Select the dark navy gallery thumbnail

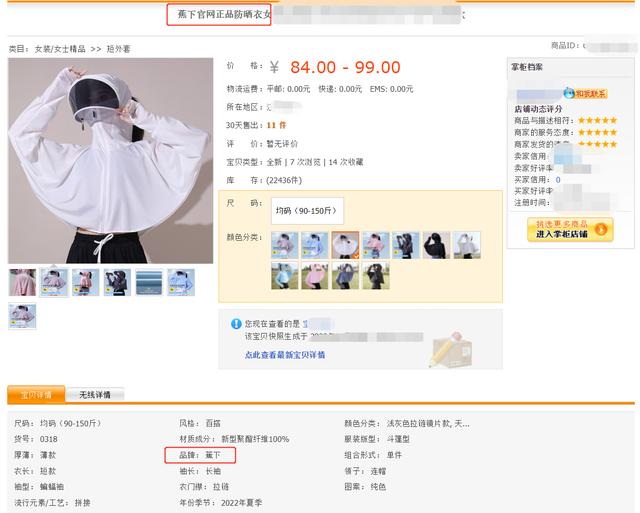(117, 282)
